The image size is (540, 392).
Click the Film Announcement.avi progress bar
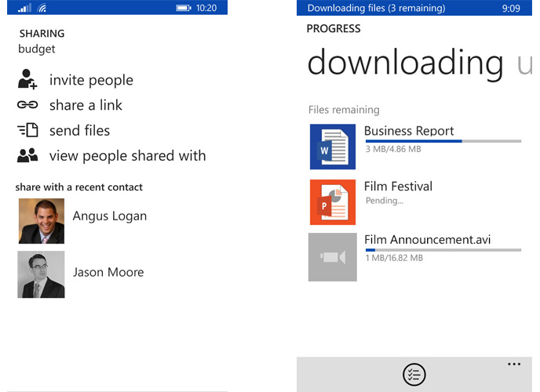[x=443, y=250]
